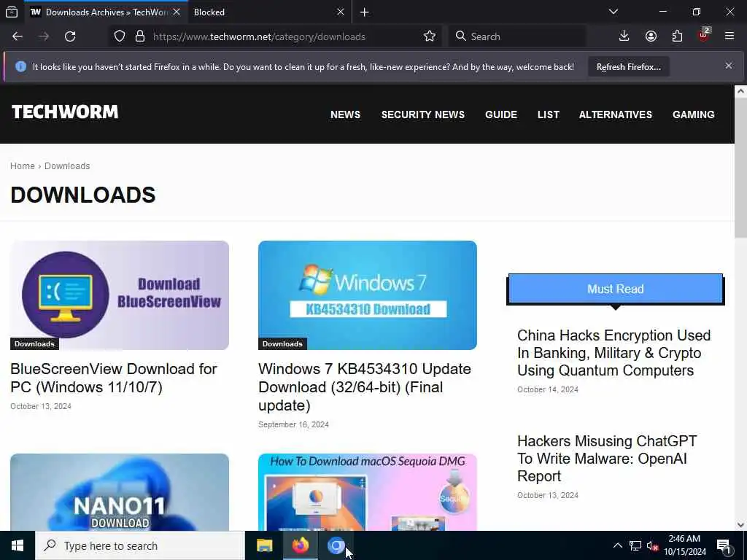
Task: Close the Downloads Archives TechWorm tab
Action: point(177,12)
